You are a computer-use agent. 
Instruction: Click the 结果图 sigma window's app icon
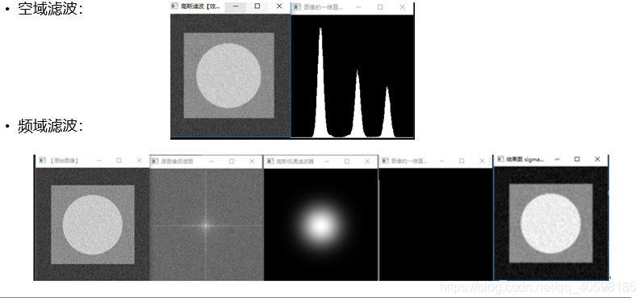[500, 159]
